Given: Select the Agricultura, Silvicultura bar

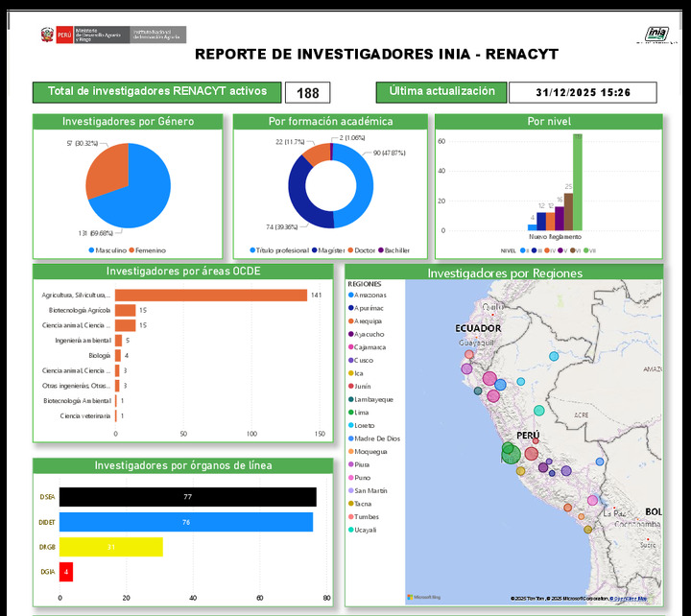Looking at the screenshot, I should pyautogui.click(x=211, y=296).
